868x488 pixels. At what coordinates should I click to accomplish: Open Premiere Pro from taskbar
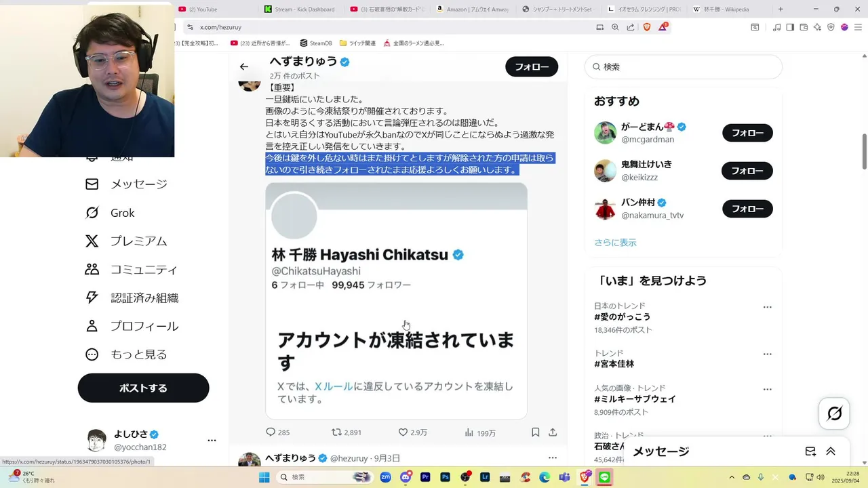[x=425, y=477]
